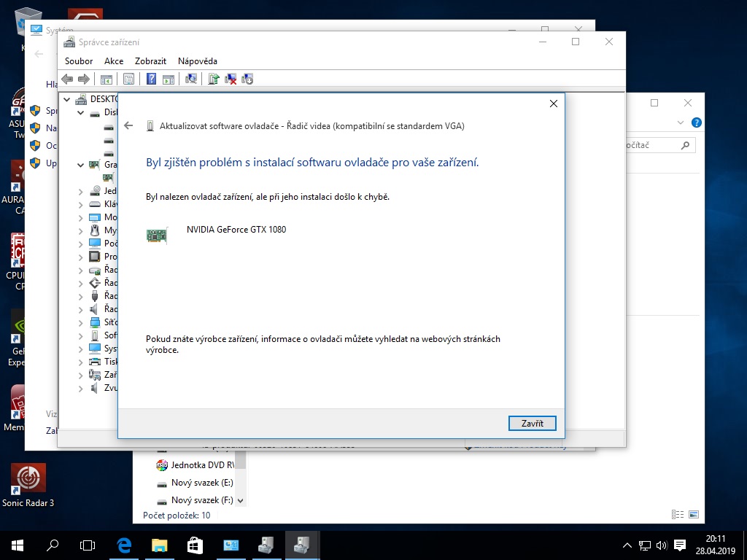Scan for hardware changes via the monitor magnifier icon
This screenshot has width=747, height=560.
[191, 79]
